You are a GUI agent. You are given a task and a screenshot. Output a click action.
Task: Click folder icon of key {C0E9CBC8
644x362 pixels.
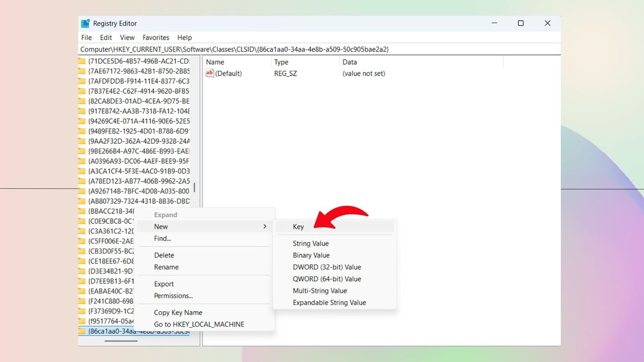pyautogui.click(x=82, y=221)
